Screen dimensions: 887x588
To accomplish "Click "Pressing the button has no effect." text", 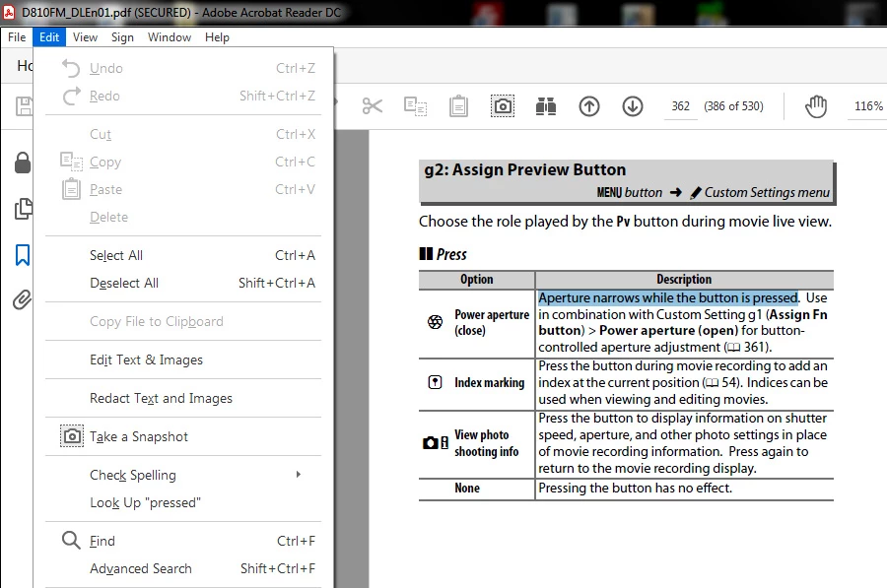I will click(636, 488).
